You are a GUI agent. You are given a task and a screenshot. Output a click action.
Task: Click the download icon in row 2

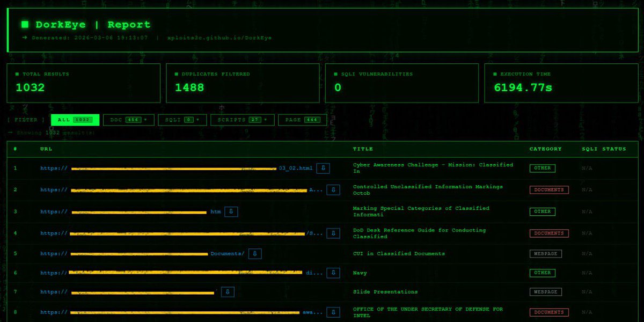333,190
